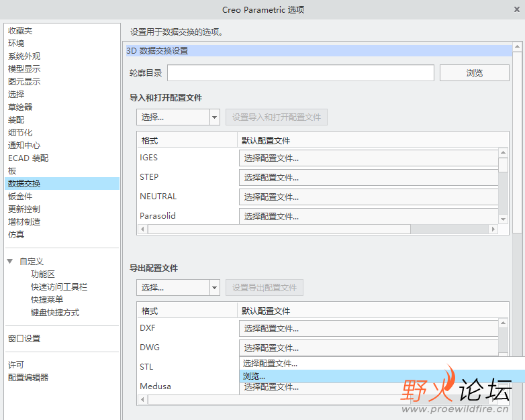Click main panel scroll up arrow
The image size is (525, 420).
click(x=518, y=46)
